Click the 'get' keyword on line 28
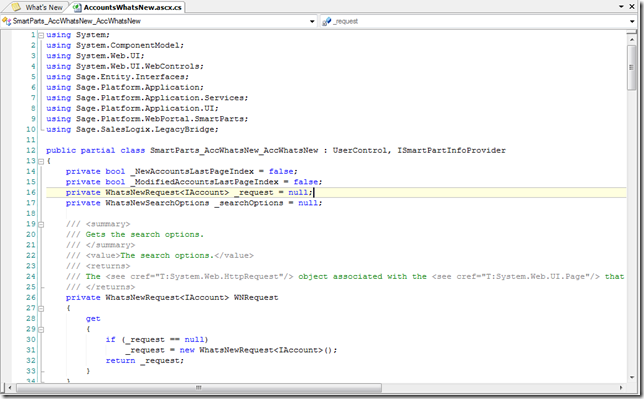644x399 pixels. pos(93,319)
